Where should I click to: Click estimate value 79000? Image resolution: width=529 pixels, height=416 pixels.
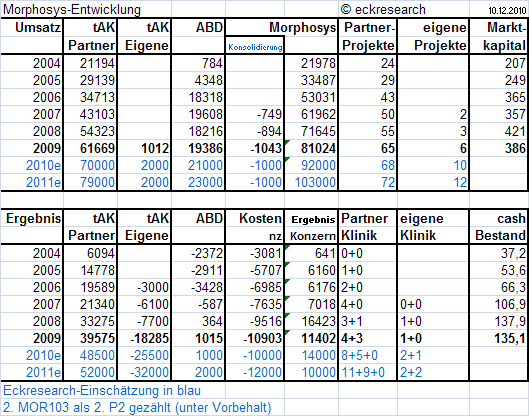[x=97, y=182]
